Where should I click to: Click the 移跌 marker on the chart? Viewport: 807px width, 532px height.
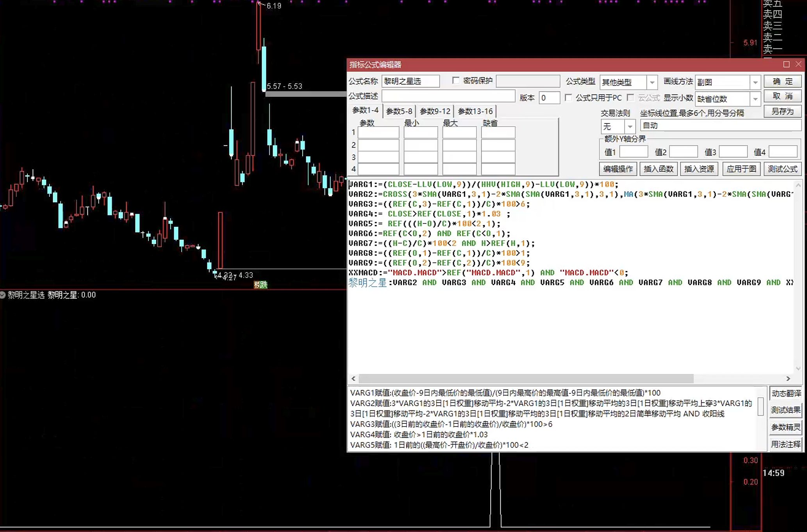[x=261, y=285]
